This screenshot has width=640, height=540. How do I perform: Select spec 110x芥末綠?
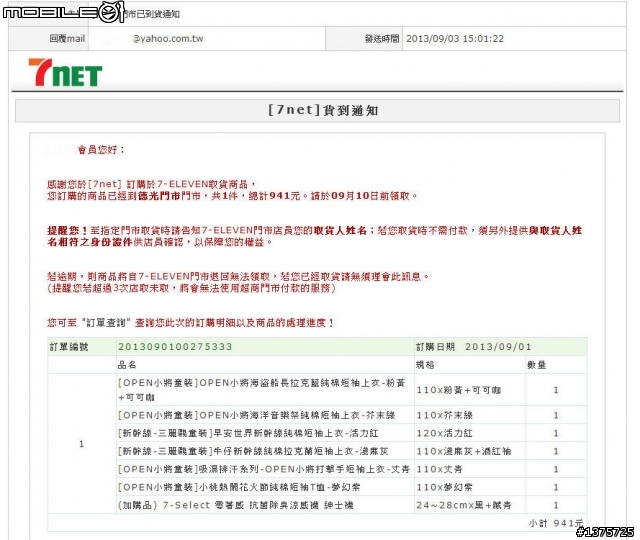[444, 416]
